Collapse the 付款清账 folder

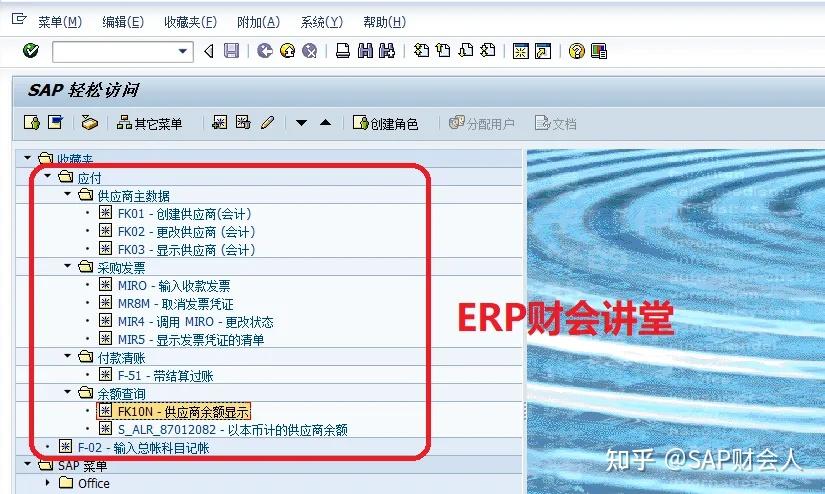coord(67,356)
